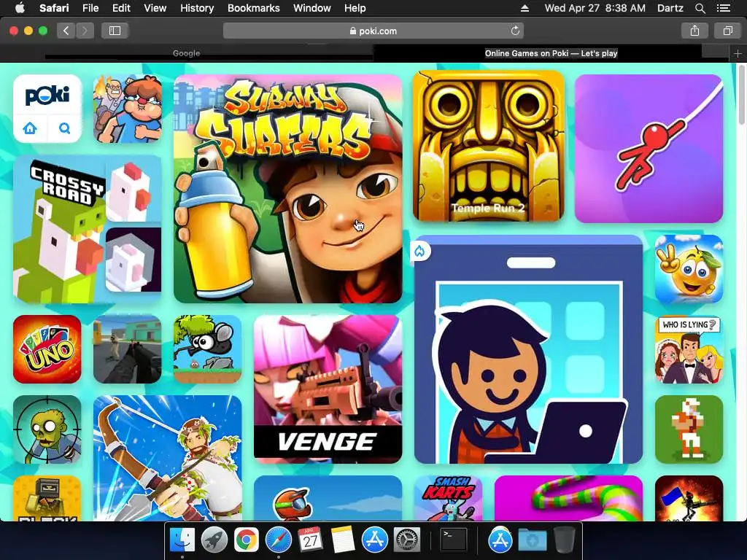Open the motocross helmet rider game tile
Viewport: 747px width, 560px height.
click(x=328, y=498)
